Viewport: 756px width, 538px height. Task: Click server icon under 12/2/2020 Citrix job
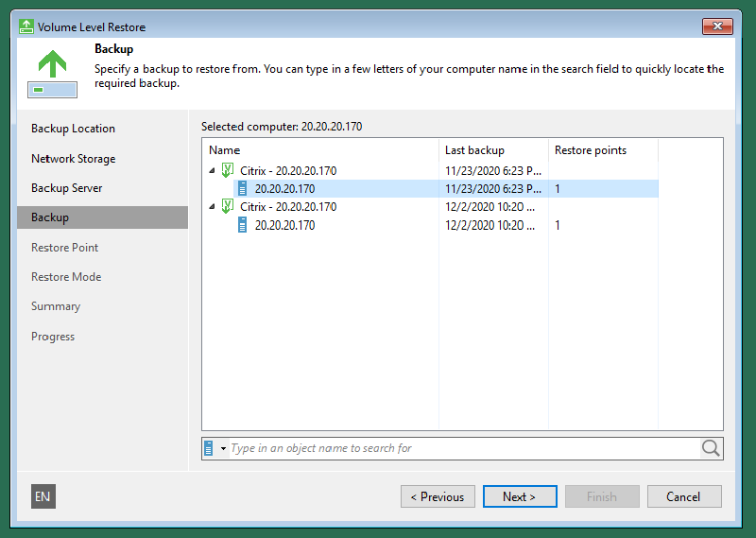(x=243, y=225)
